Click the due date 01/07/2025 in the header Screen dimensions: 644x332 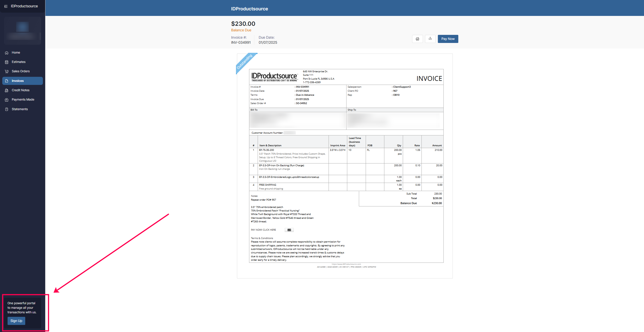tap(268, 42)
